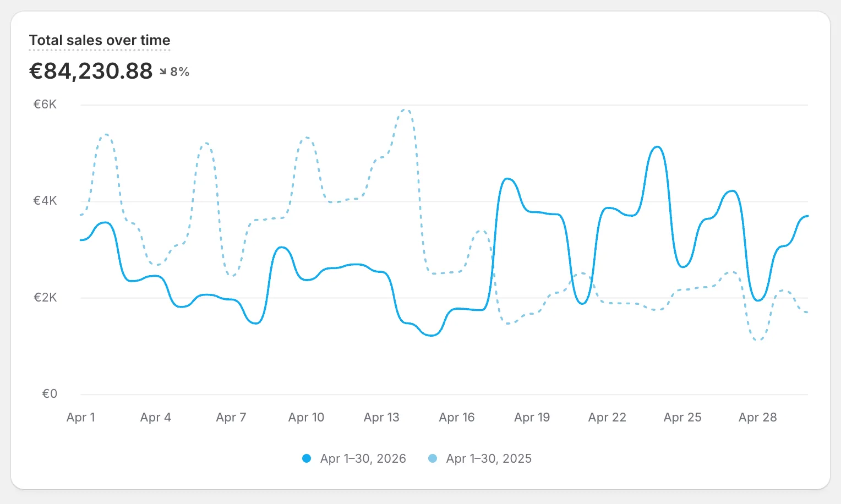Screen dimensions: 841x504
Task: Click the Apr 1 x-axis label
Action: click(81, 417)
